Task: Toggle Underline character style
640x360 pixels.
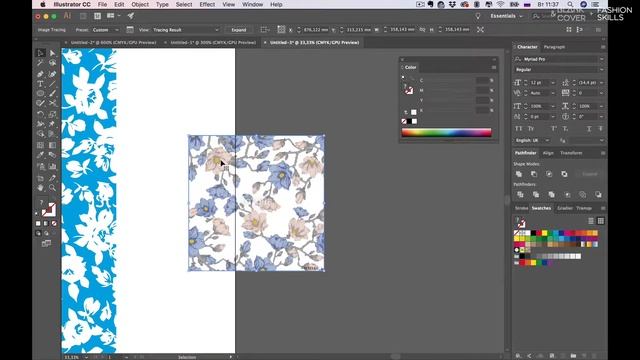Action: coord(589,129)
